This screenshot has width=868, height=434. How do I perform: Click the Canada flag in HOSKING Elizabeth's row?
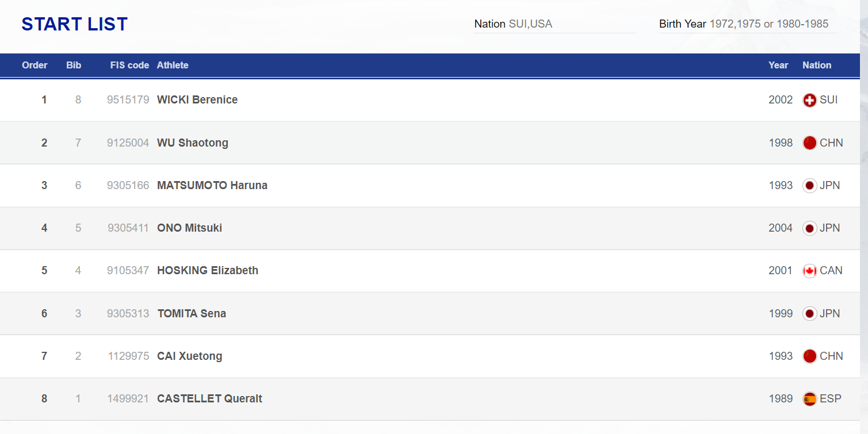click(809, 271)
